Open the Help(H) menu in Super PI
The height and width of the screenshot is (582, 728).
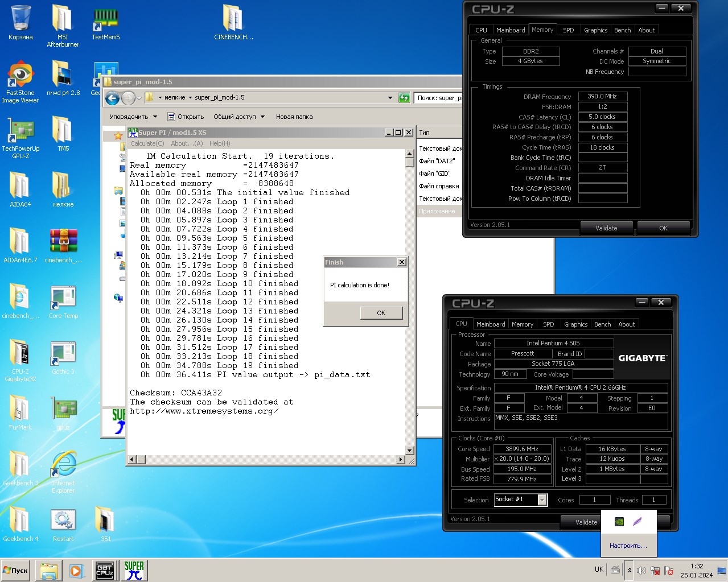[x=220, y=143]
